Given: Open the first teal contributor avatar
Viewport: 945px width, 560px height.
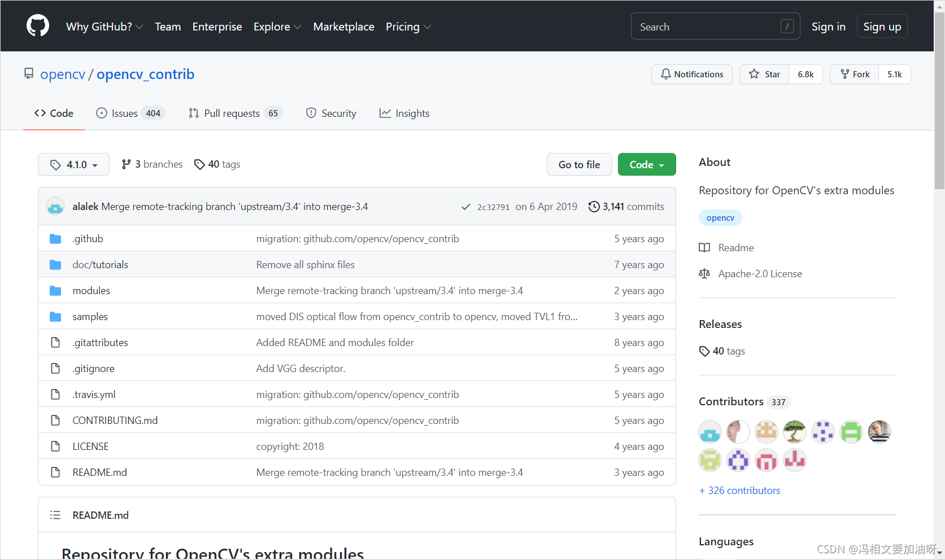Looking at the screenshot, I should (710, 432).
